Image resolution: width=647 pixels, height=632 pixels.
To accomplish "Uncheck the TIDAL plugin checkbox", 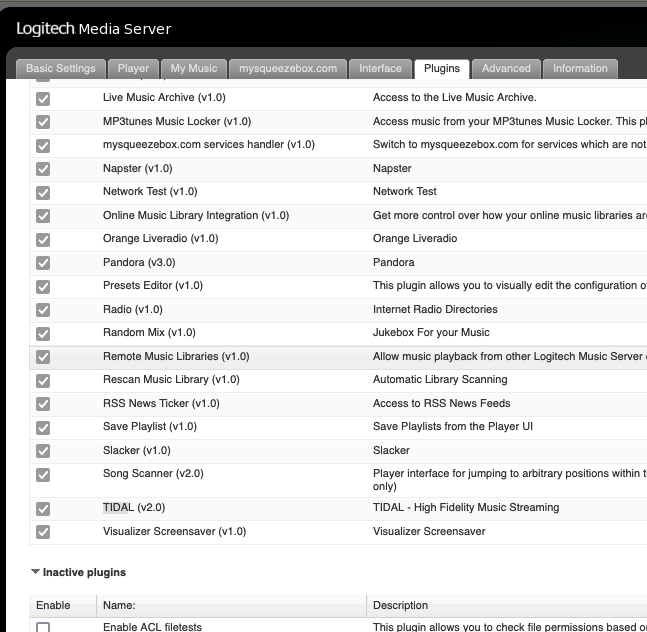I will [x=43, y=509].
